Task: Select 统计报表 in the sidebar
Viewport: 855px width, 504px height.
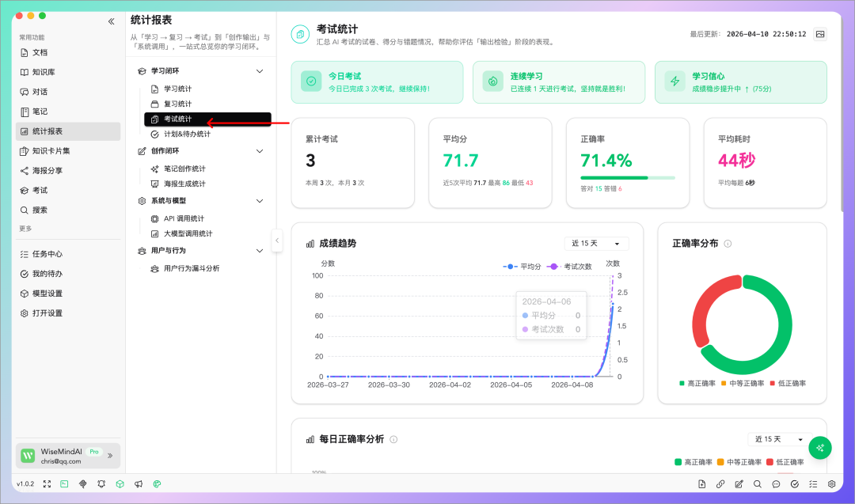Action: (x=68, y=131)
